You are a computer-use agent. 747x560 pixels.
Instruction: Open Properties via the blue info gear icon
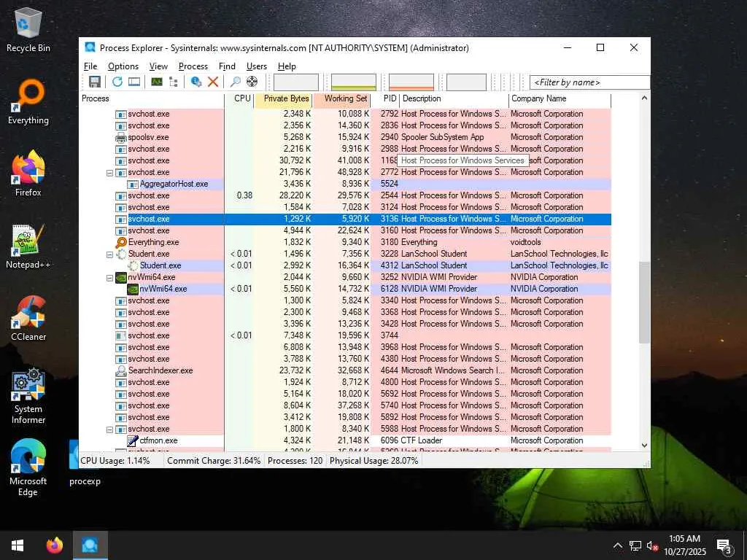(x=196, y=82)
